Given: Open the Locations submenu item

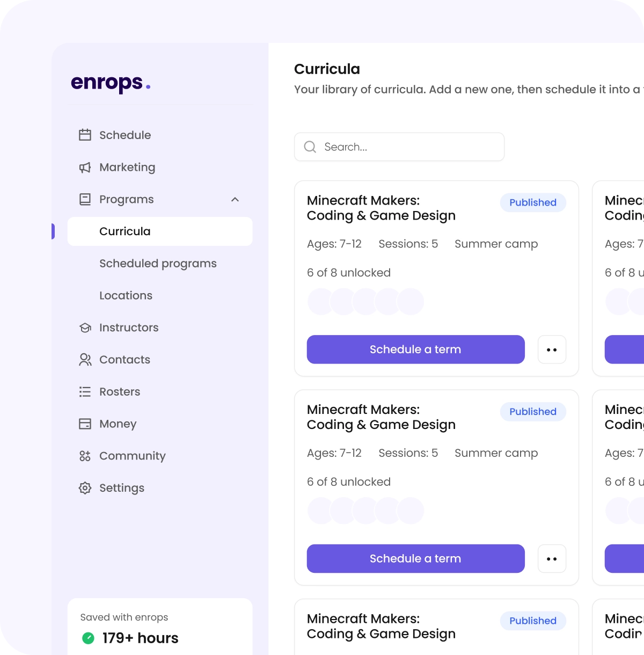Looking at the screenshot, I should [160, 295].
